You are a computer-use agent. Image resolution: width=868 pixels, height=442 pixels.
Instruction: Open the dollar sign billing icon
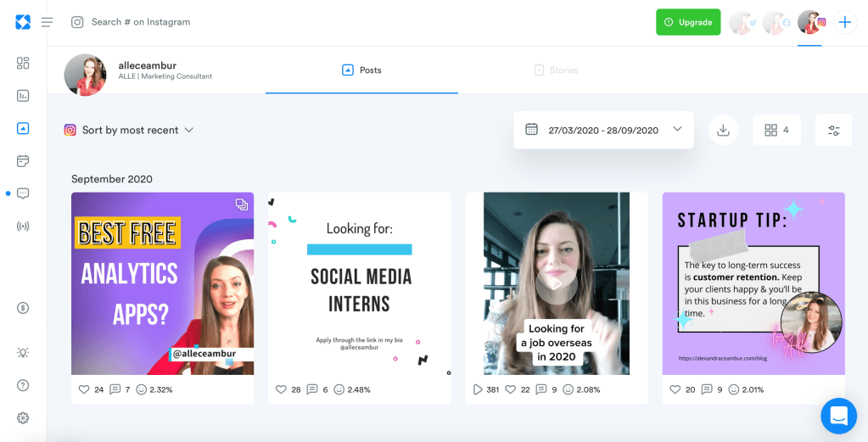pyautogui.click(x=23, y=308)
